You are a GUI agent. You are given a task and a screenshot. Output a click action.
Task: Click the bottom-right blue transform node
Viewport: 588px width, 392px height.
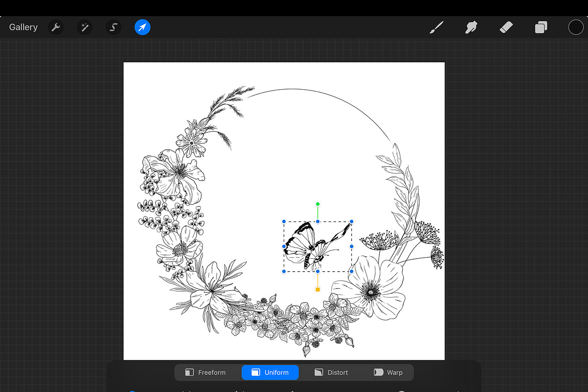[351, 271]
